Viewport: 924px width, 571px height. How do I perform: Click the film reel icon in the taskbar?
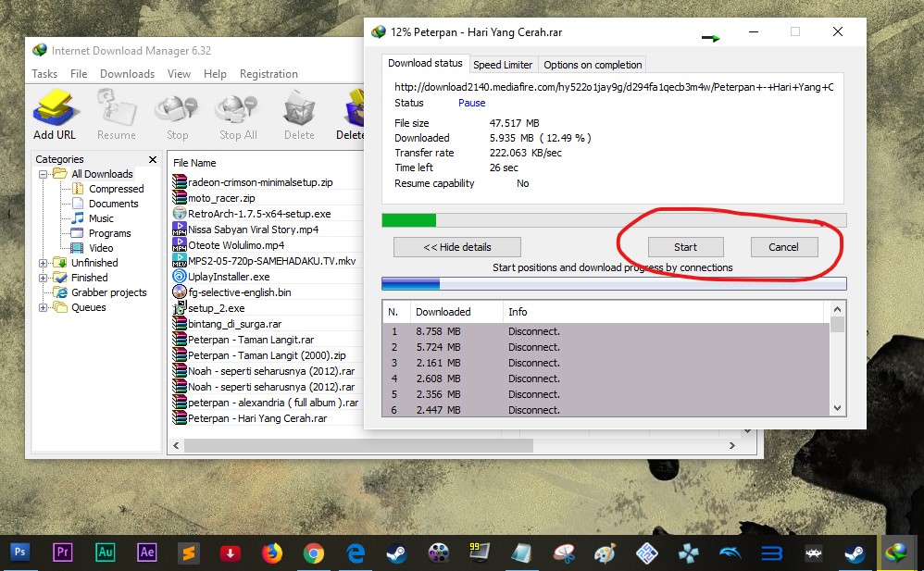(x=439, y=553)
